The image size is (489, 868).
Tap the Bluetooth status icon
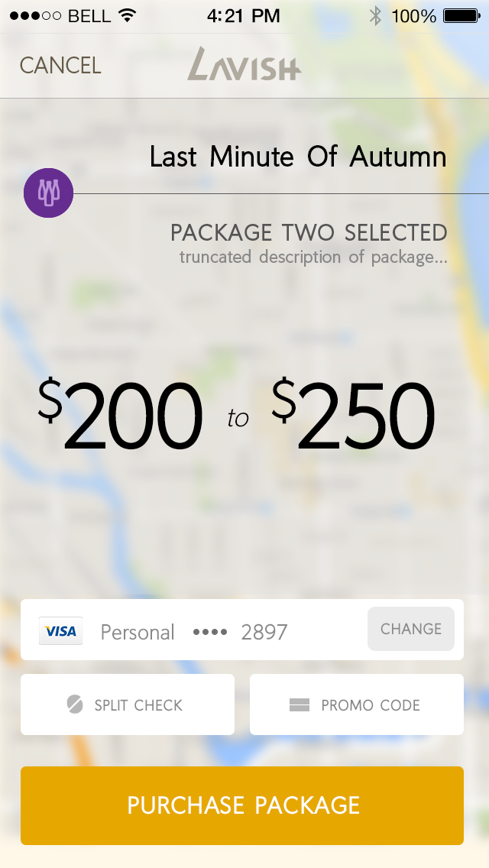pos(375,15)
